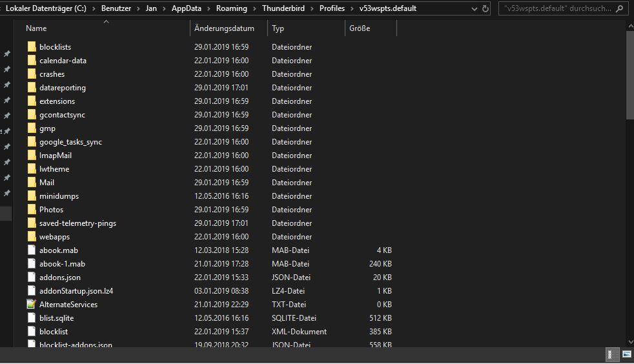Click the refresh button in address bar
Image resolution: width=634 pixels, height=364 pixels.
tap(485, 9)
